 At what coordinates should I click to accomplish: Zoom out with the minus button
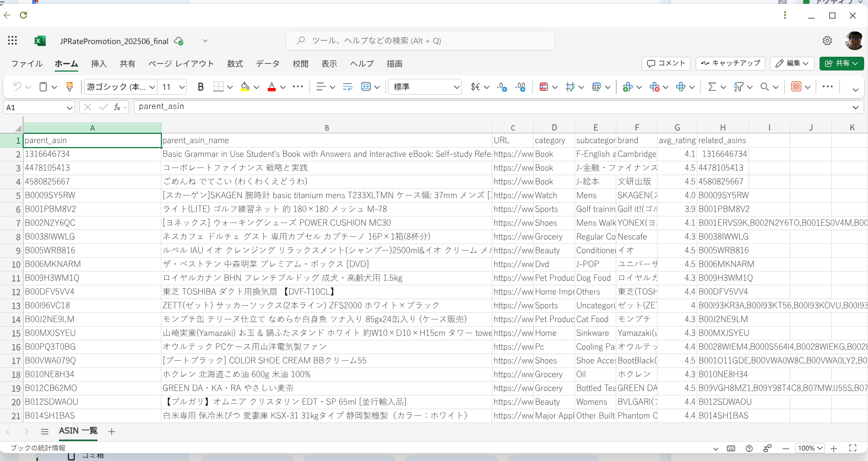[x=785, y=448]
